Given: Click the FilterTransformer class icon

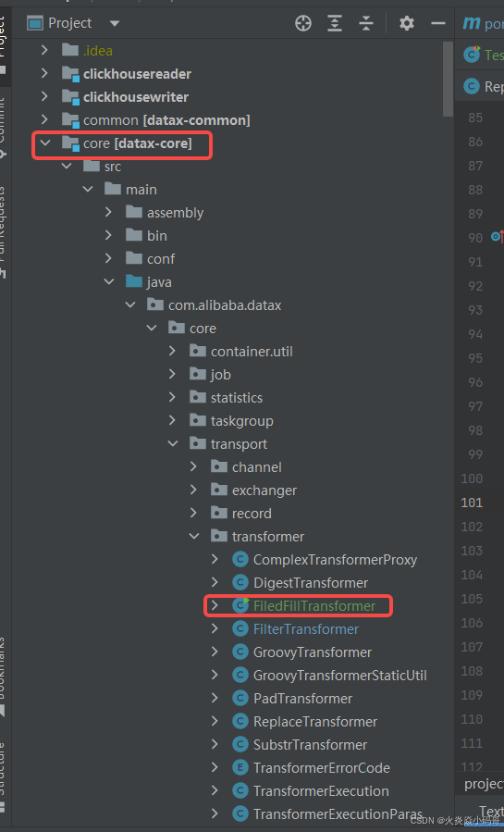Looking at the screenshot, I should coord(240,628).
